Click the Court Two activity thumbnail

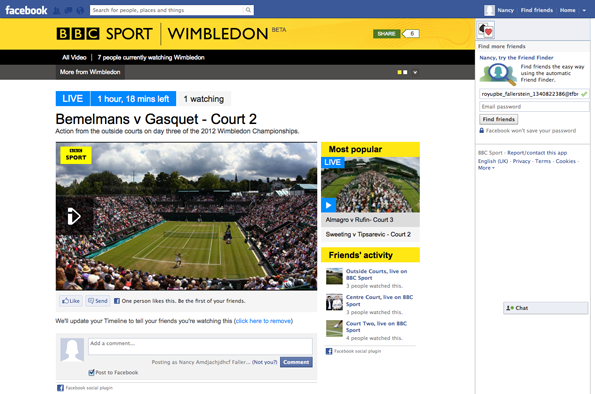334,328
